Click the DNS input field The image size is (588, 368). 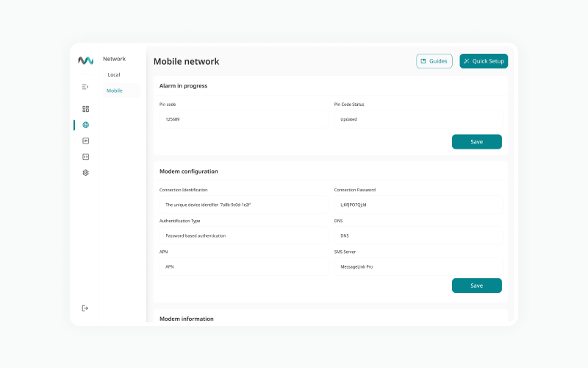[418, 236]
